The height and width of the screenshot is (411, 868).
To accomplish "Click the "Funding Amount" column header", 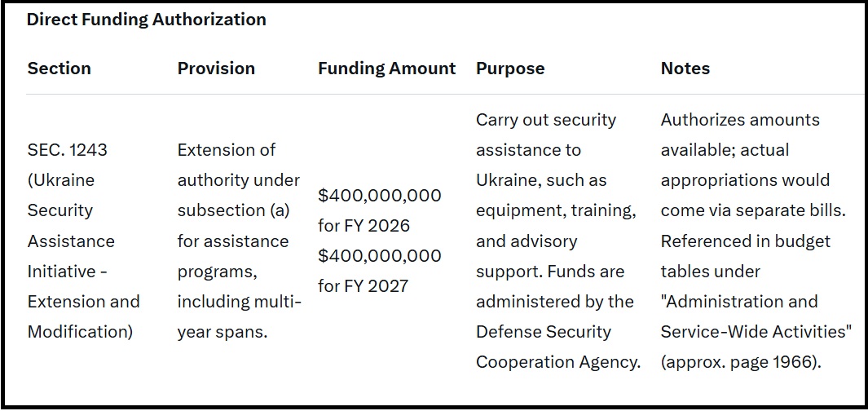I will (x=386, y=68).
